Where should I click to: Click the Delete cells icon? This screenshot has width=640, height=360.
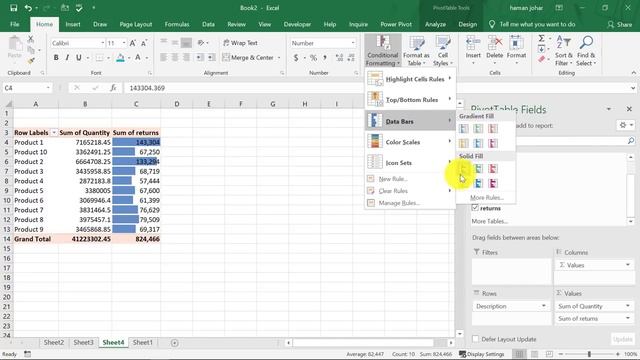[x=495, y=42]
